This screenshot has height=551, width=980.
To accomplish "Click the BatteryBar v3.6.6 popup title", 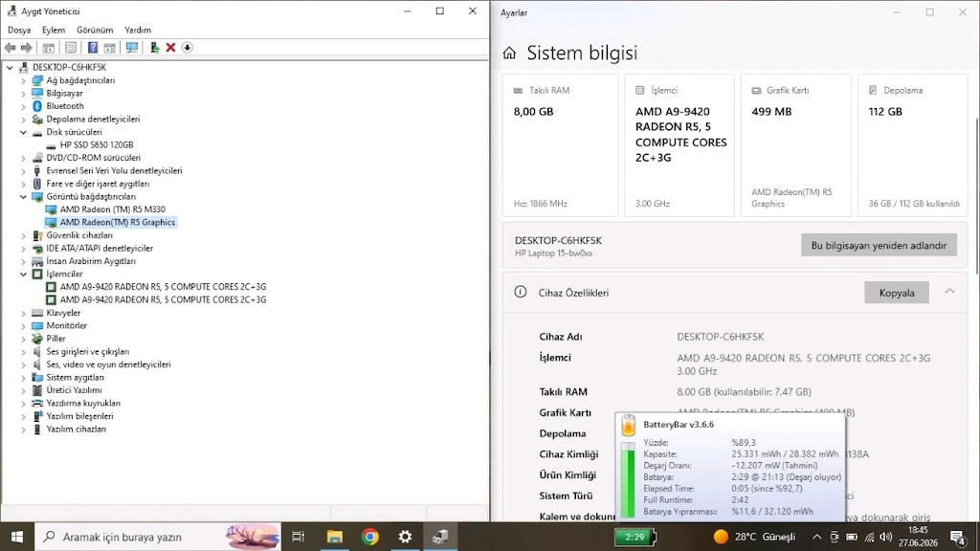I will pyautogui.click(x=679, y=425).
